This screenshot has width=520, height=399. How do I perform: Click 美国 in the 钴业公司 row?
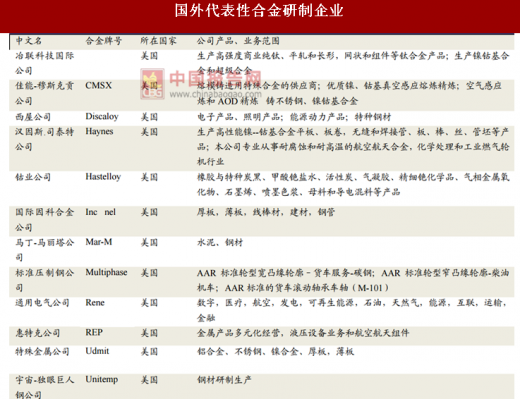point(149,177)
